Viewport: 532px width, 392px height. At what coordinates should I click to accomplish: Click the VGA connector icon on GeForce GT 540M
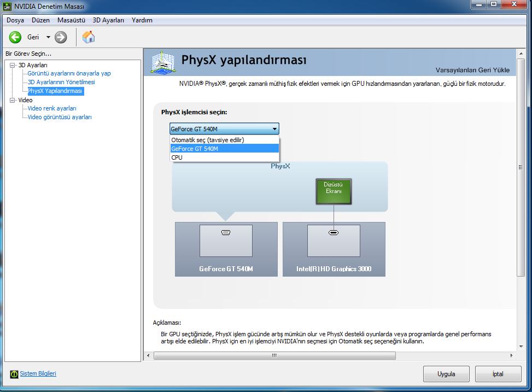(x=226, y=232)
